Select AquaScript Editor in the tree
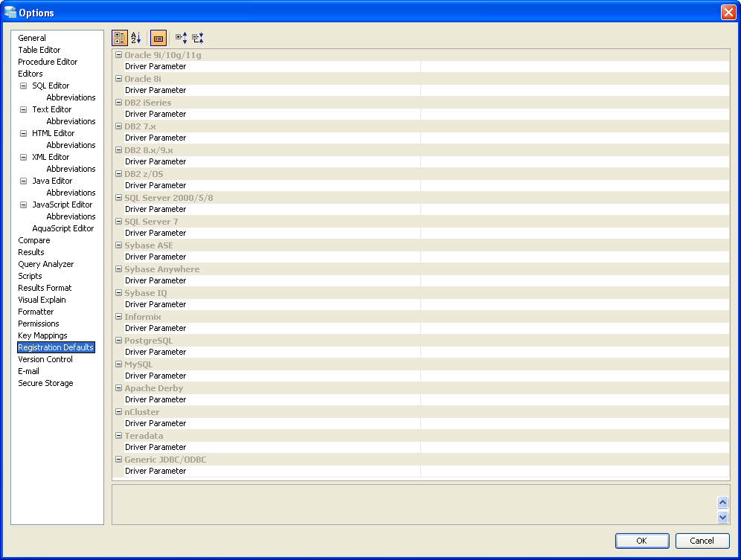This screenshot has height=560, width=741. pyautogui.click(x=62, y=228)
